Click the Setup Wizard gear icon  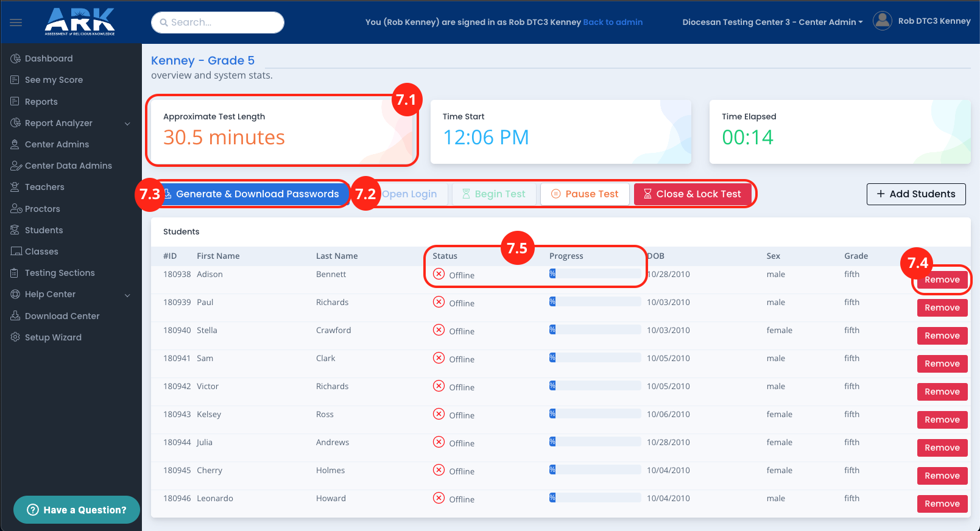tap(15, 337)
